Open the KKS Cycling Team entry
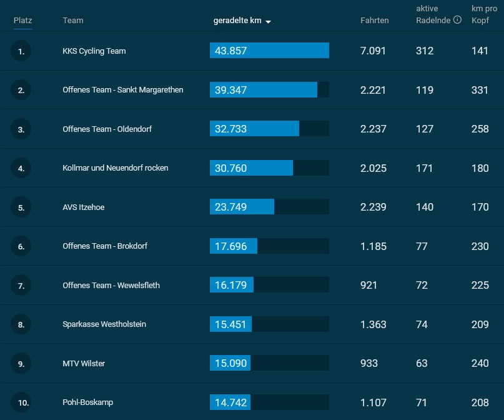The width and height of the screenshot is (504, 420). click(94, 51)
